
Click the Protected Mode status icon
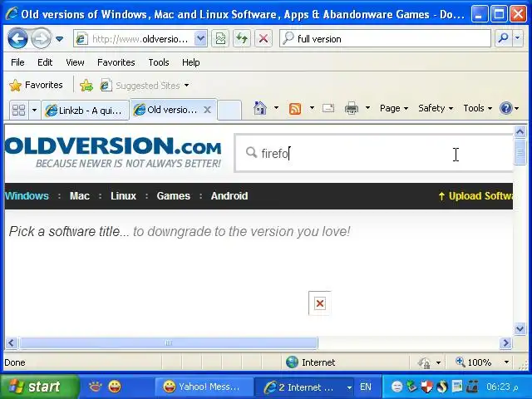(x=424, y=362)
